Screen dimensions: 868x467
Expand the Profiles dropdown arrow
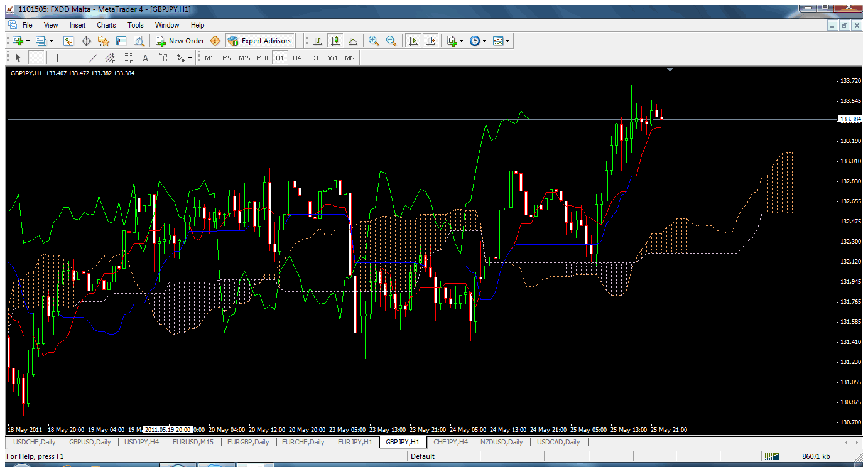pos(52,41)
